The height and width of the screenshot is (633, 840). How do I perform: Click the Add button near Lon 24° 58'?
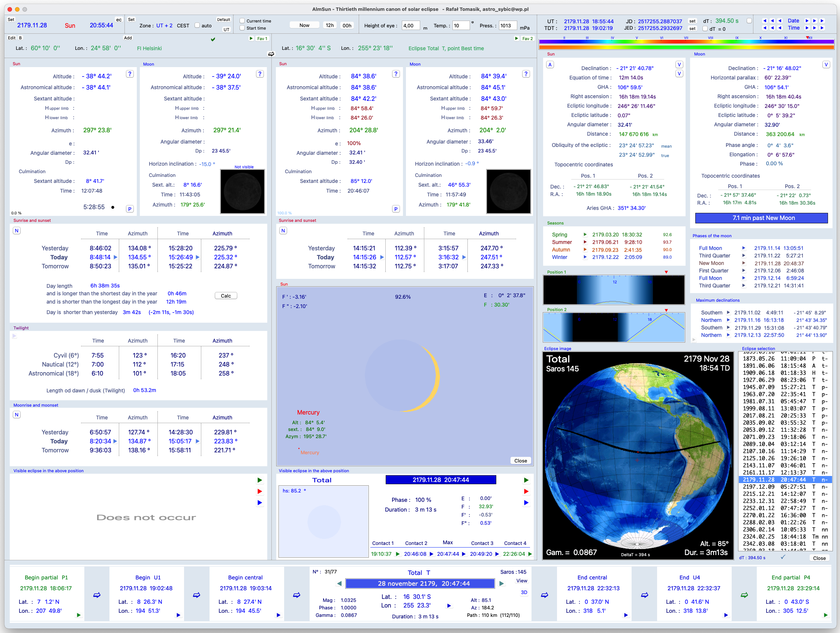tap(128, 38)
